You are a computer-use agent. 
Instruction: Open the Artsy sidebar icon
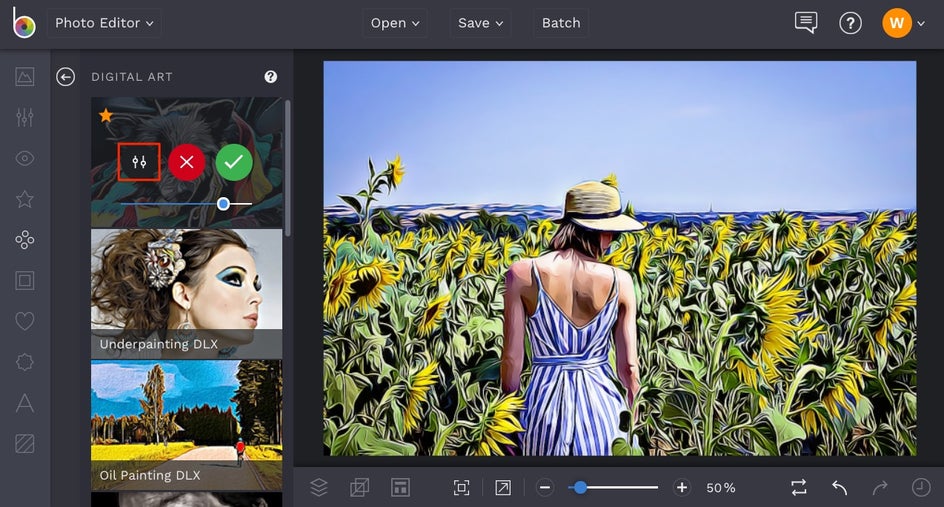(x=25, y=240)
